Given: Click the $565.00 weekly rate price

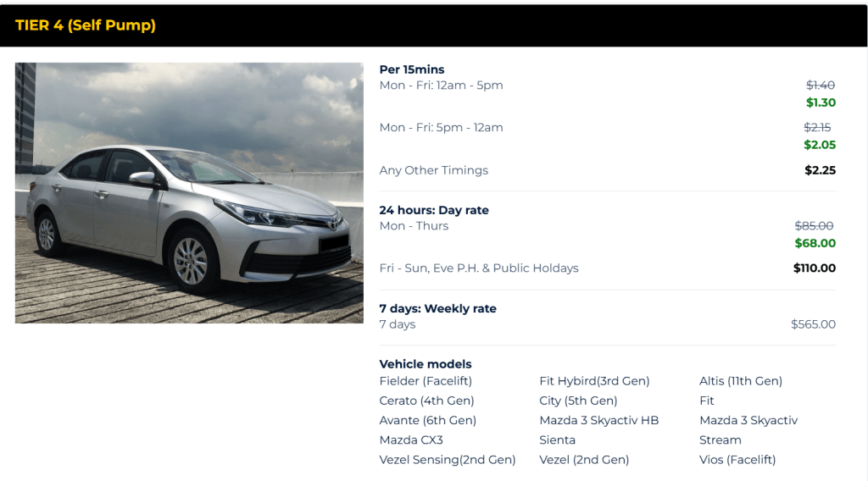Looking at the screenshot, I should tap(813, 324).
